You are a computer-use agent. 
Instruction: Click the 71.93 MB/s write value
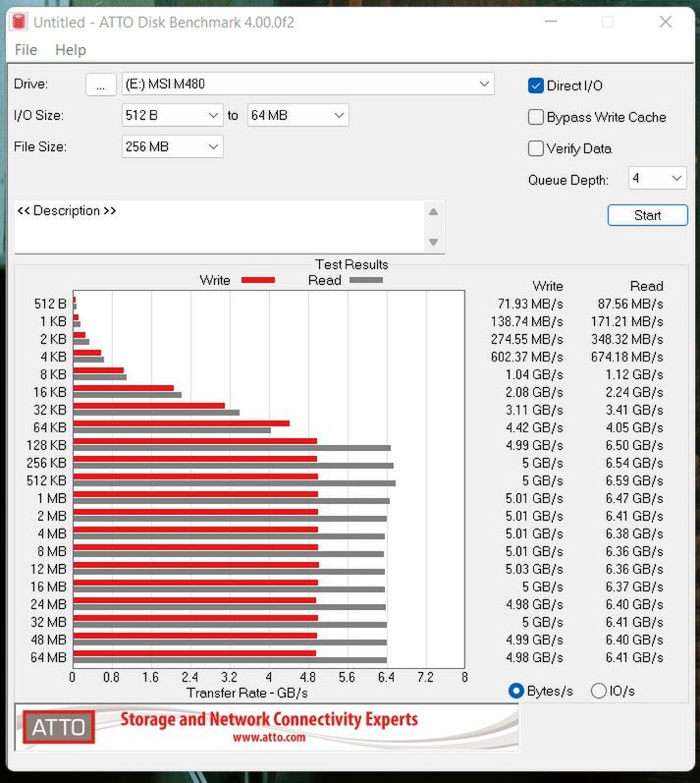coord(530,304)
